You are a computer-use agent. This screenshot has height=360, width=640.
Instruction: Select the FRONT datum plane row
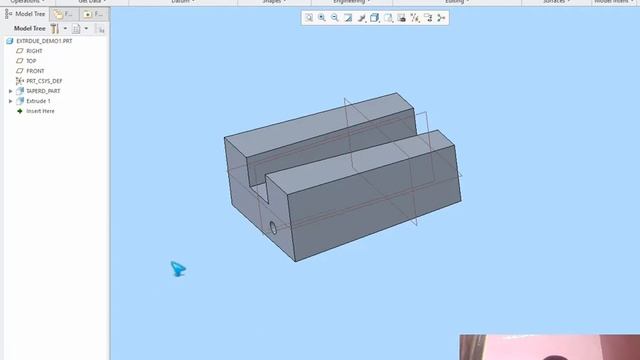[35, 71]
